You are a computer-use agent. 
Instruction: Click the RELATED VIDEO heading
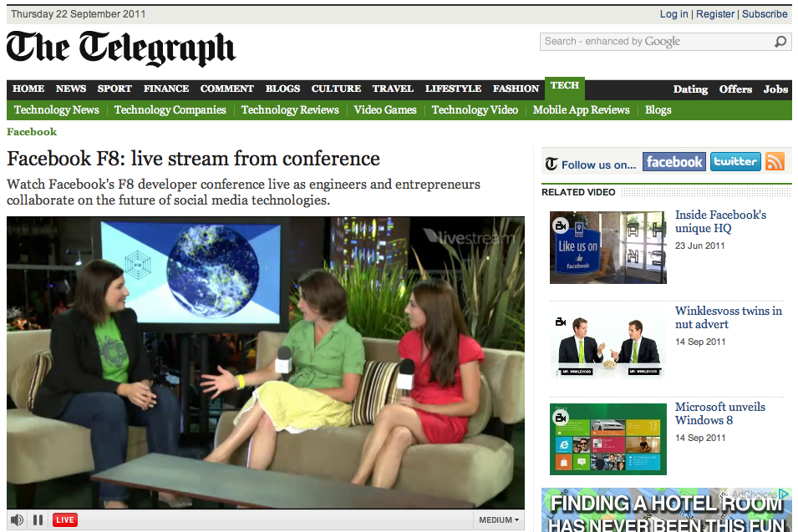coord(578,192)
